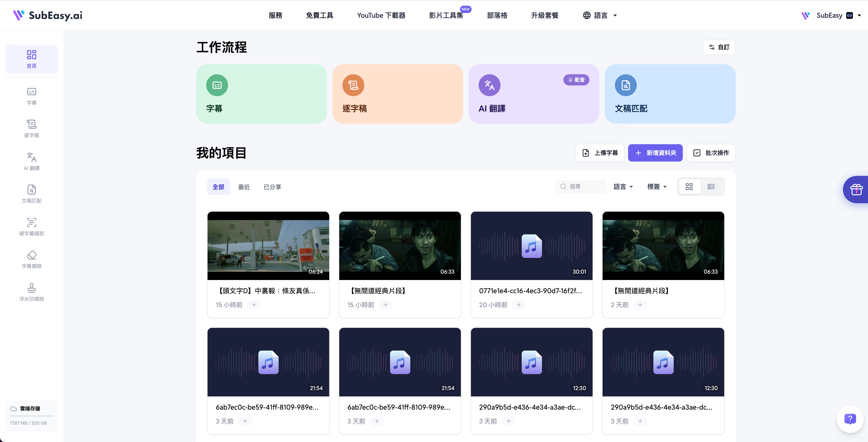Viewport: 868px width, 442px height.
Task: Open the 首頁 home sidebar icon
Action: [31, 59]
